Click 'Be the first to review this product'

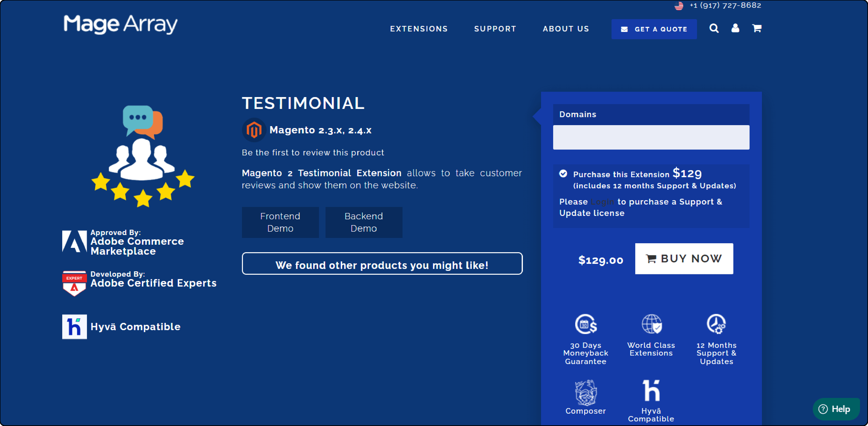313,152
